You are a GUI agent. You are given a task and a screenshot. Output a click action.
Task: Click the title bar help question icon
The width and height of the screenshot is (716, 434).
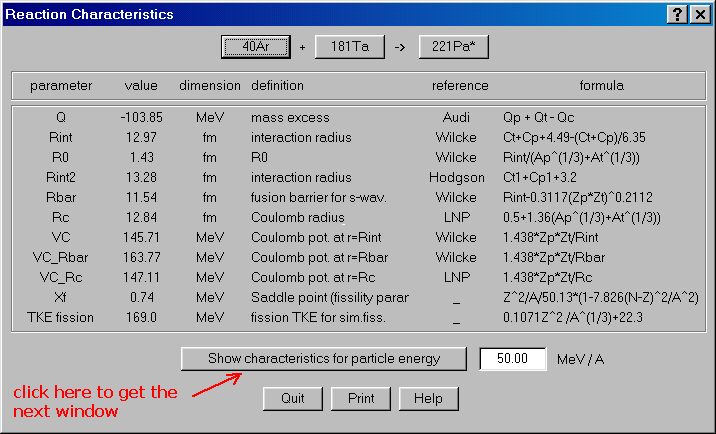678,14
